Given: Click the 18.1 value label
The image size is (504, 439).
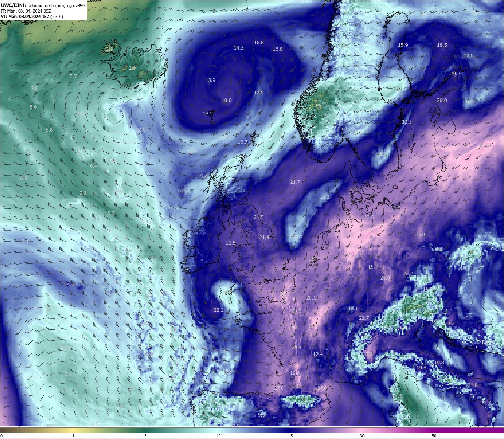Looking at the screenshot, I should pos(208,113).
